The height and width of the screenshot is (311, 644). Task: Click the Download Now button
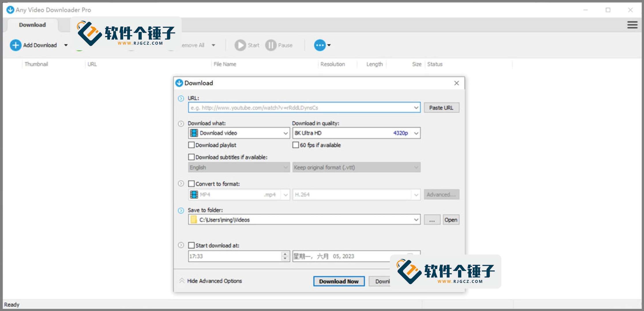pos(339,281)
